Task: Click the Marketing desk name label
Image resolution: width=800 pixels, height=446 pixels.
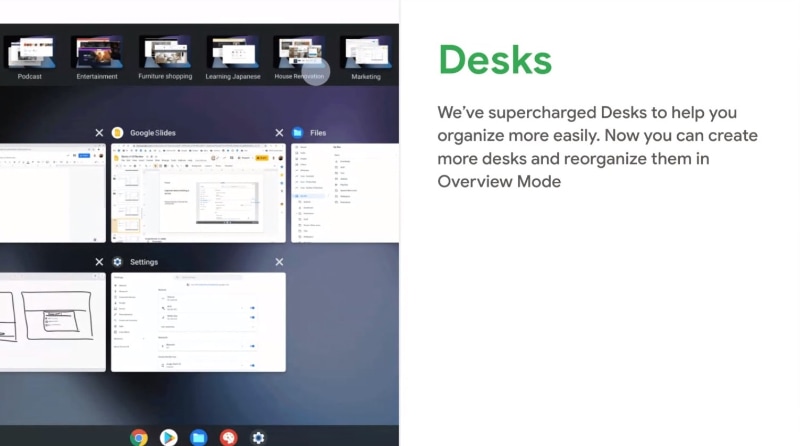Action: point(366,77)
